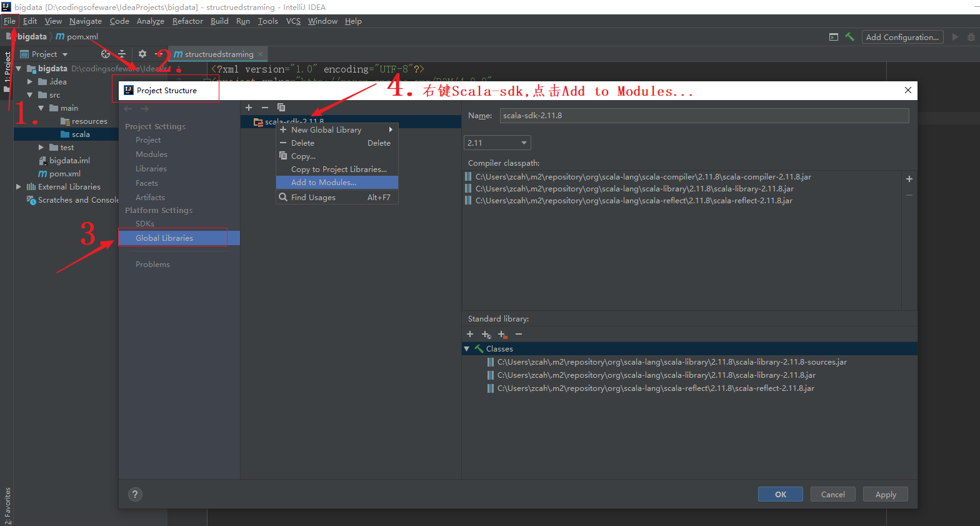Image resolution: width=980 pixels, height=526 pixels.
Task: Close the Project Structure dialog
Action: [x=908, y=90]
